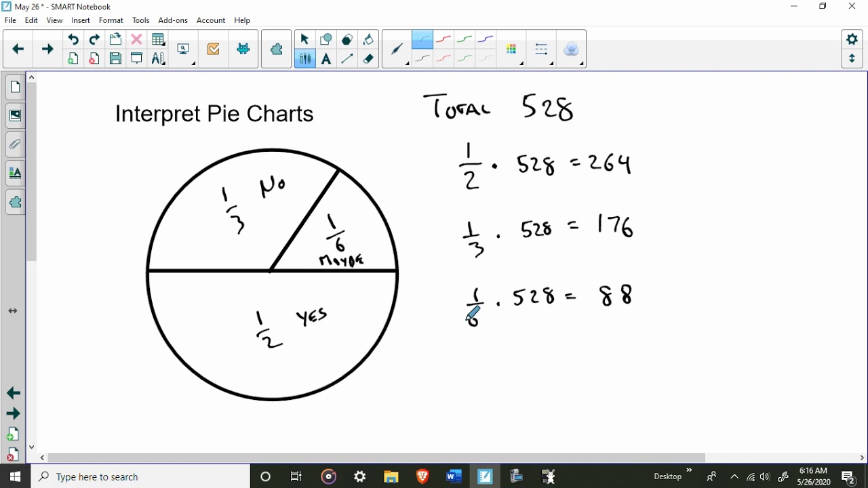Select the highlighted black pen style
The height and width of the screenshot is (488, 868).
point(422,40)
